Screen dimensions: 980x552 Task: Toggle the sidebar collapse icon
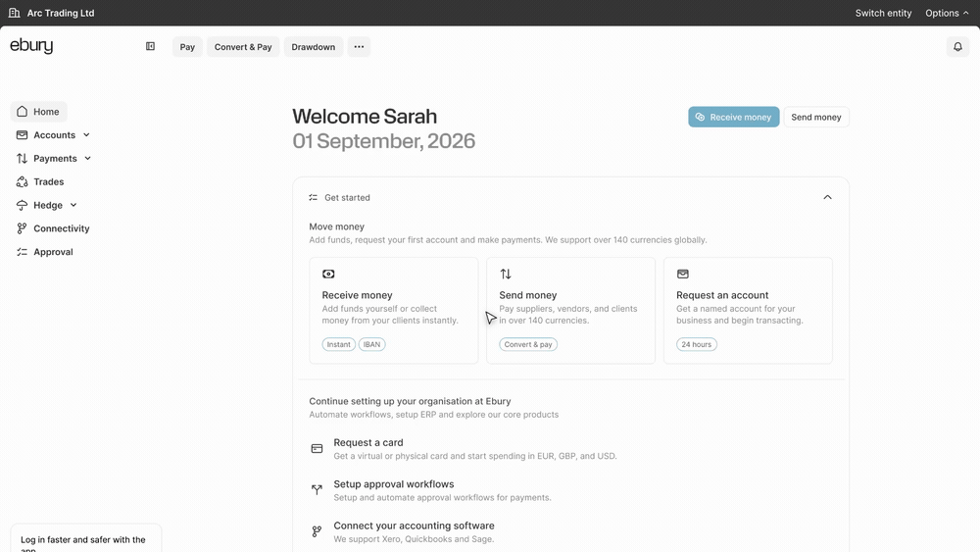[150, 46]
